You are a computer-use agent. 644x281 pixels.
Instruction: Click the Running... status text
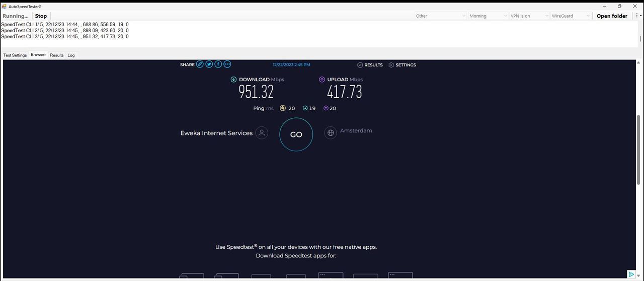click(x=16, y=16)
